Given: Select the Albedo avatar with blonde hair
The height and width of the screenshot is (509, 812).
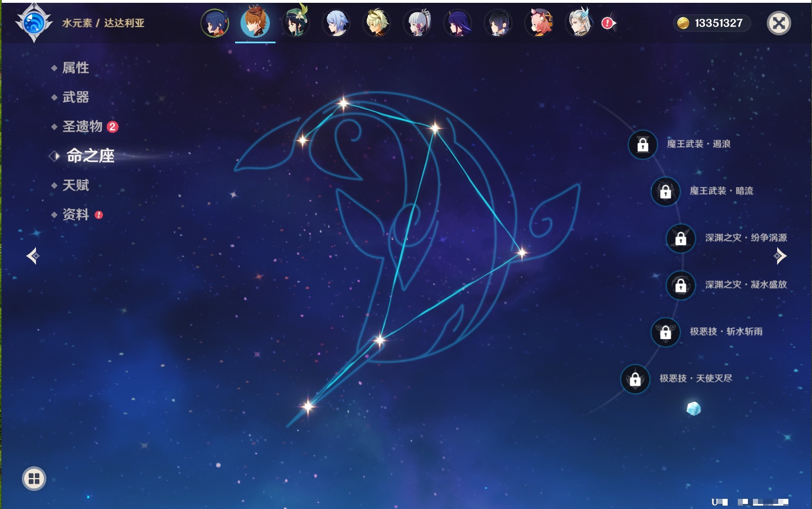Looking at the screenshot, I should 377,24.
